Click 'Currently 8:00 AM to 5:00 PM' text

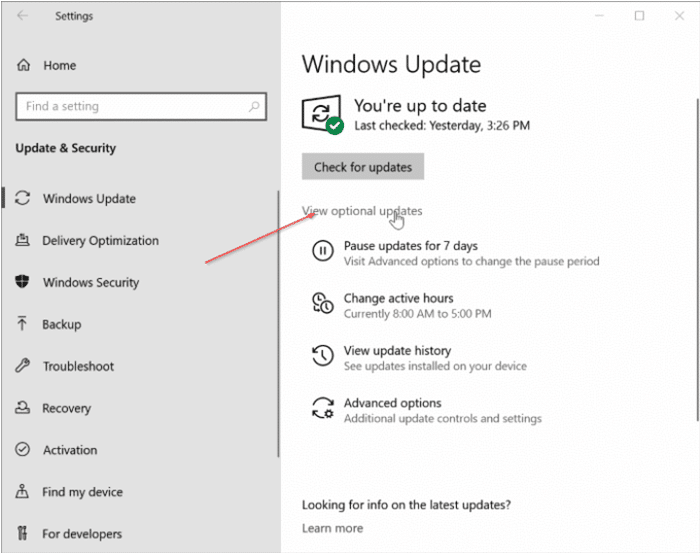click(417, 314)
